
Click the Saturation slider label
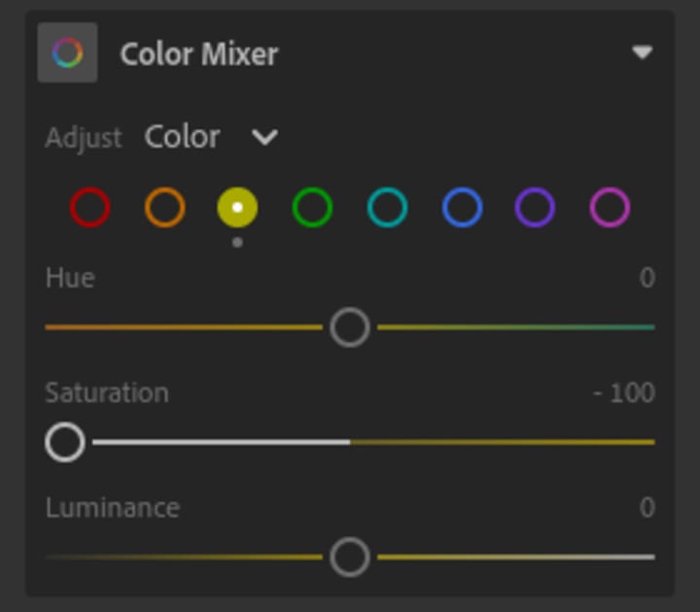coord(107,393)
